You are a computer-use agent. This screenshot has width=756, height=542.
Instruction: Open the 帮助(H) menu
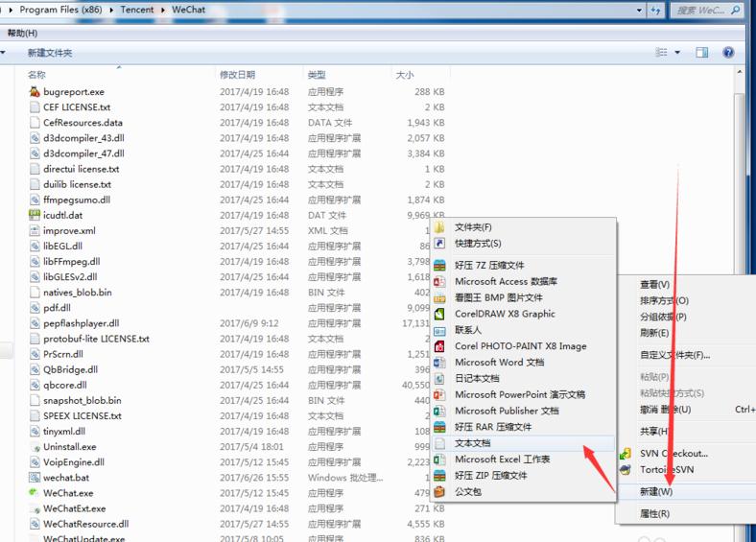click(21, 33)
